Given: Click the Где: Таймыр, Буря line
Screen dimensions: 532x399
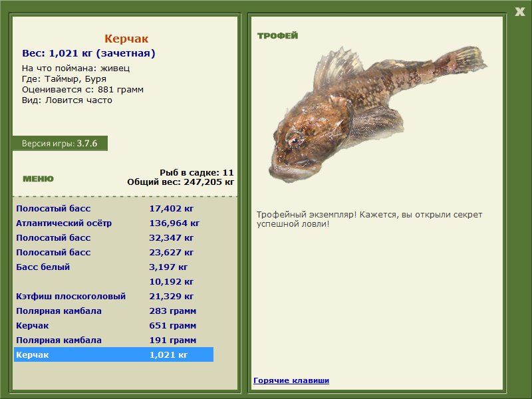Looking at the screenshot, I should [64, 78].
